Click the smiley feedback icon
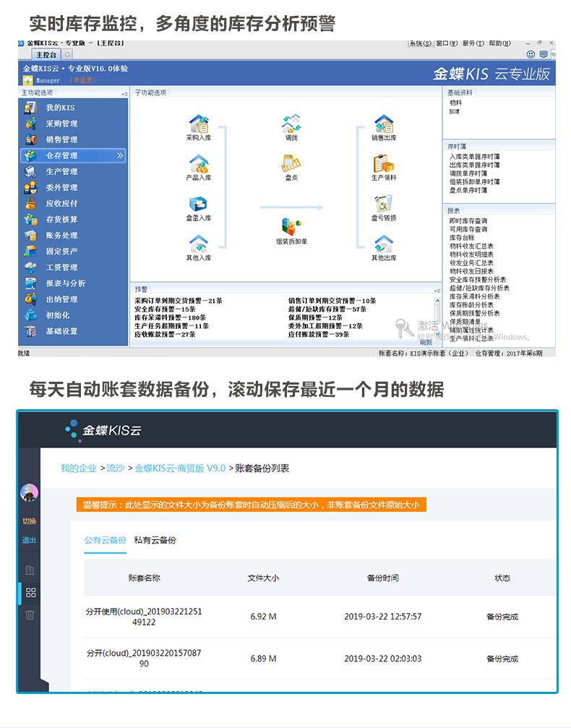The image size is (571, 728). [x=531, y=54]
